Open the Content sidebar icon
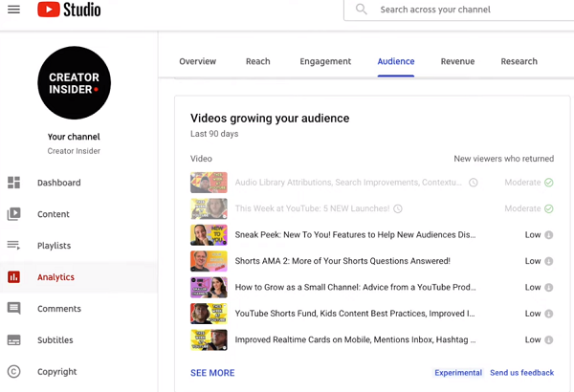 pos(13,214)
